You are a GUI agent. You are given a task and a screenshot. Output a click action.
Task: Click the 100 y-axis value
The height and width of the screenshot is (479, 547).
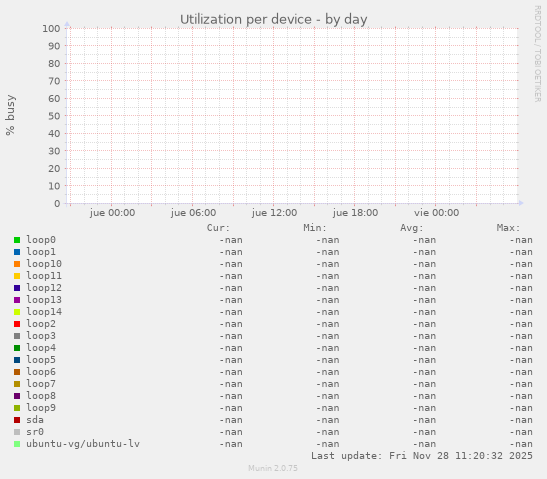[x=51, y=29]
